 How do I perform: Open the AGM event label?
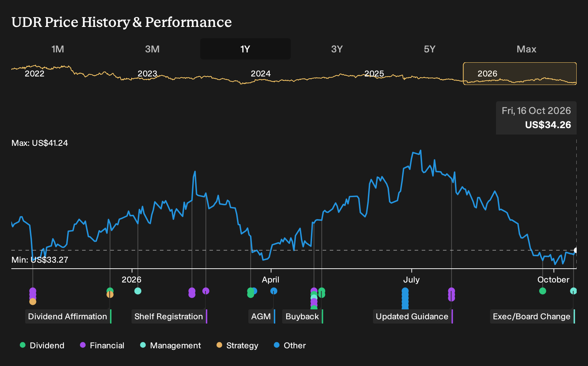point(262,316)
